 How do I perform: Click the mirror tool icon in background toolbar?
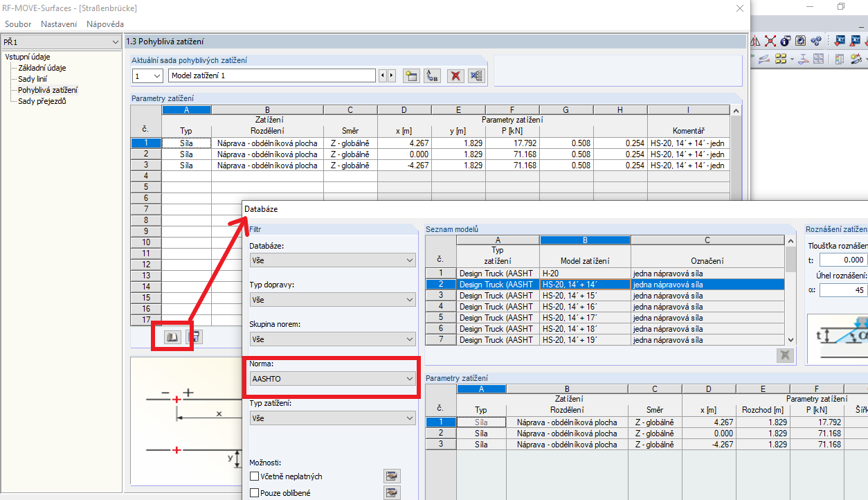tap(756, 41)
